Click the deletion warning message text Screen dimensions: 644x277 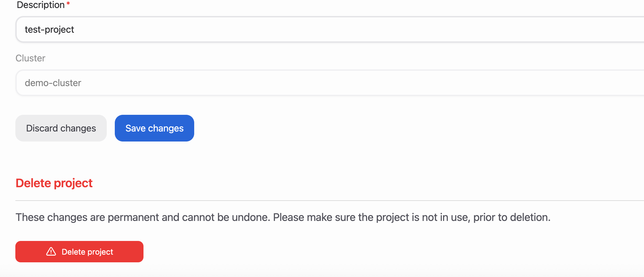[283, 217]
